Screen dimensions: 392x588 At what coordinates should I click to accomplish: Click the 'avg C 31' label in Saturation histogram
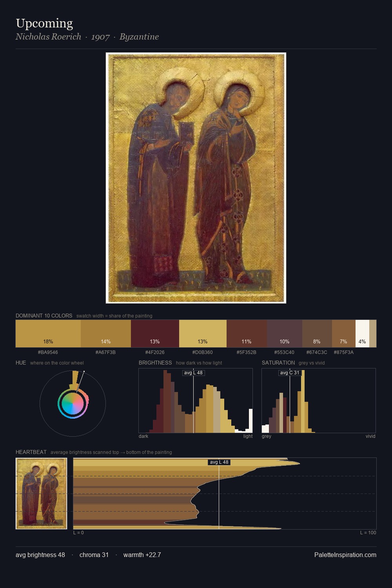point(290,373)
